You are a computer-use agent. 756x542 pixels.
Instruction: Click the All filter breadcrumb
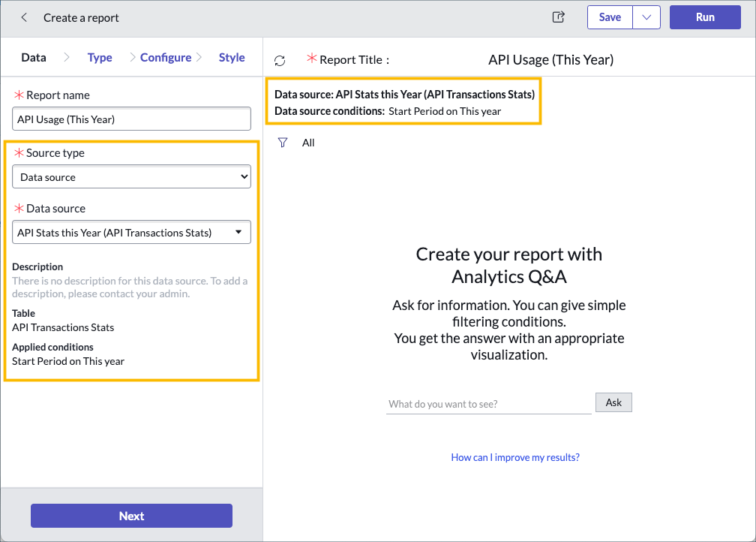308,143
